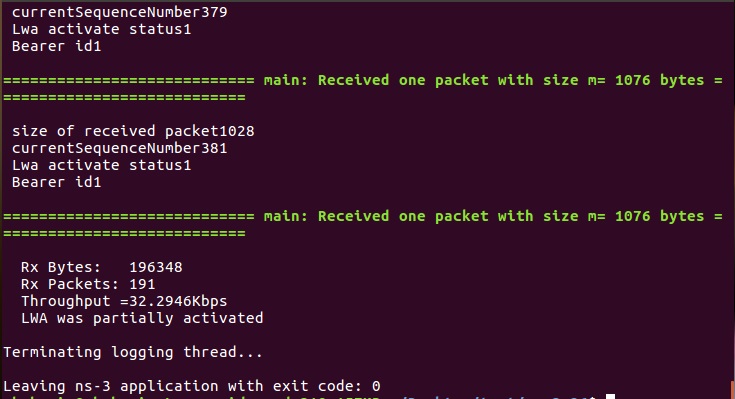The image size is (735, 399).
Task: Click the Throughput =32.2946Kbps line
Action: 124,301
